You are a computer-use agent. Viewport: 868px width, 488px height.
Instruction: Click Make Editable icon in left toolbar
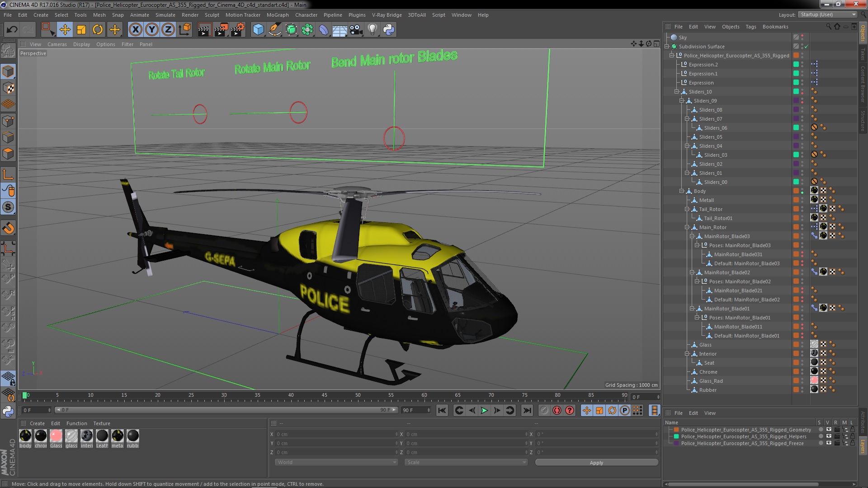[8, 51]
